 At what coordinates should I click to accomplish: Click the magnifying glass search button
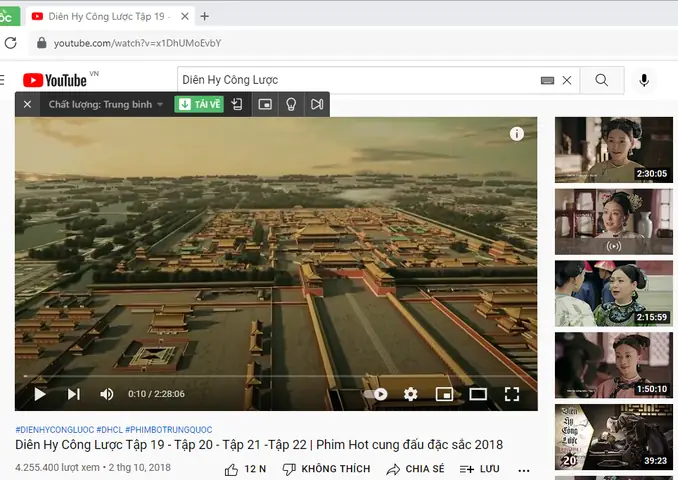(x=601, y=80)
